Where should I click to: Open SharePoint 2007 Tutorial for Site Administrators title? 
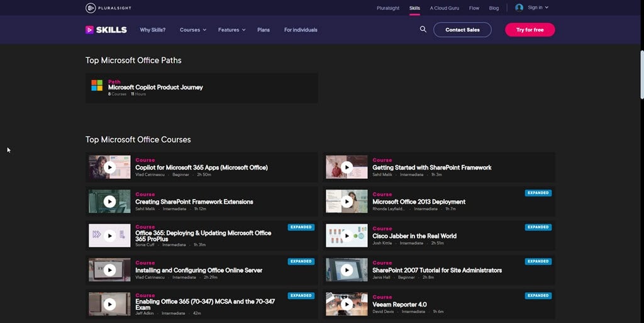tap(437, 270)
